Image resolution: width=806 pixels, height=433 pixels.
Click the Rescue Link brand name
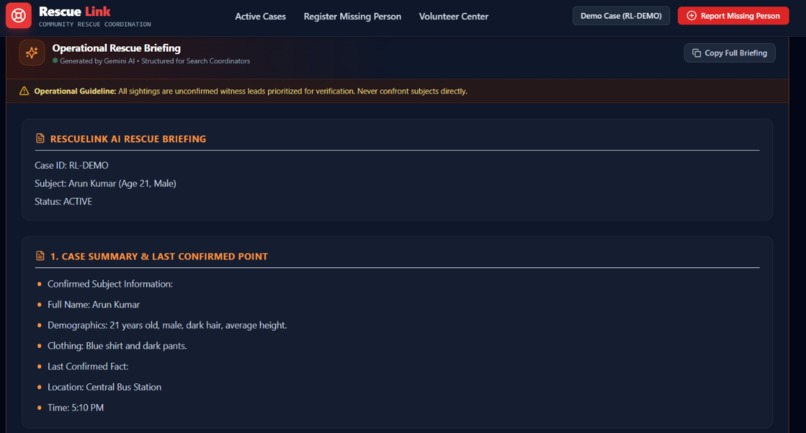(x=75, y=11)
